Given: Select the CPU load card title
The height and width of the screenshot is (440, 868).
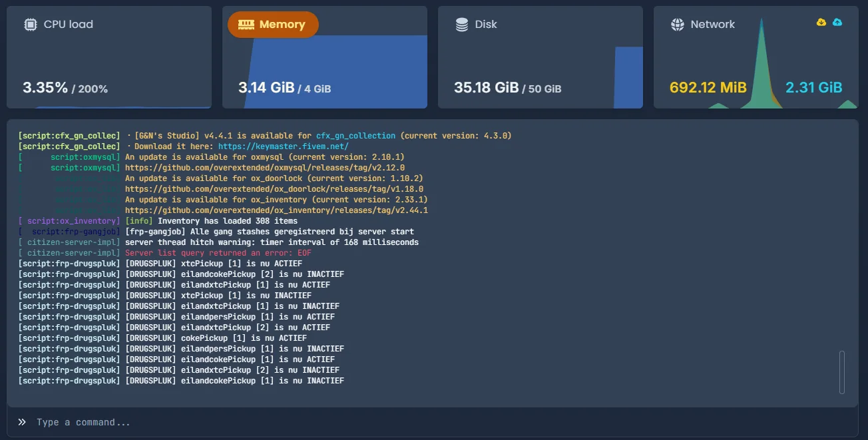Looking at the screenshot, I should point(68,25).
